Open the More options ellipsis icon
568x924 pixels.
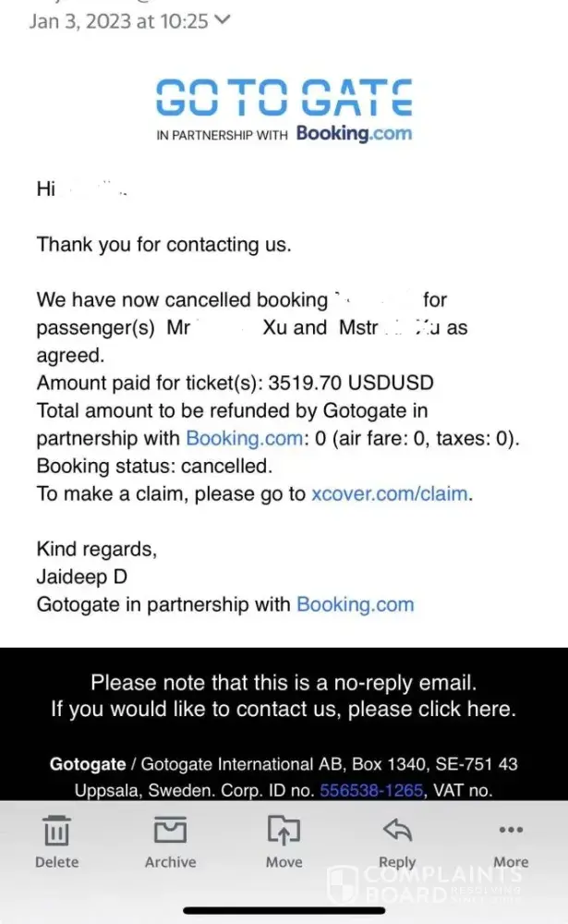pos(510,829)
